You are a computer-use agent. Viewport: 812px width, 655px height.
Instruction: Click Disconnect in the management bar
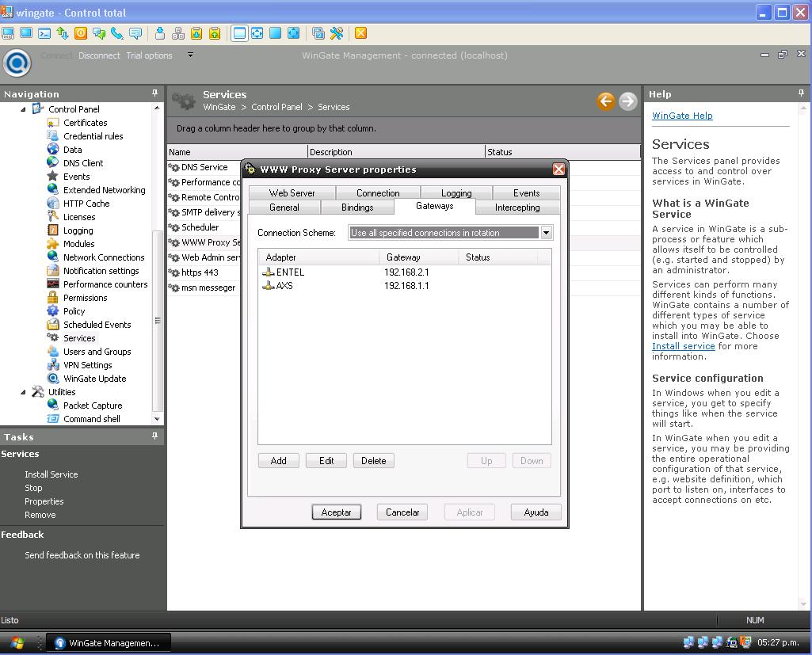100,55
